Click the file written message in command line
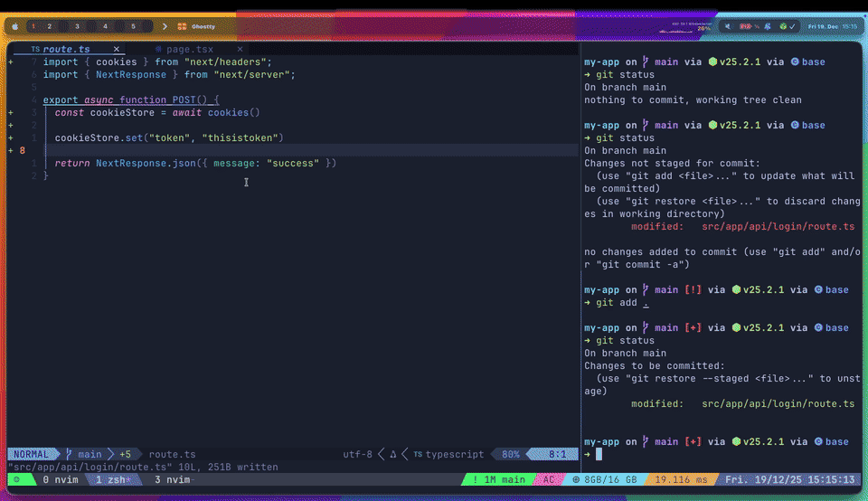 click(x=144, y=468)
